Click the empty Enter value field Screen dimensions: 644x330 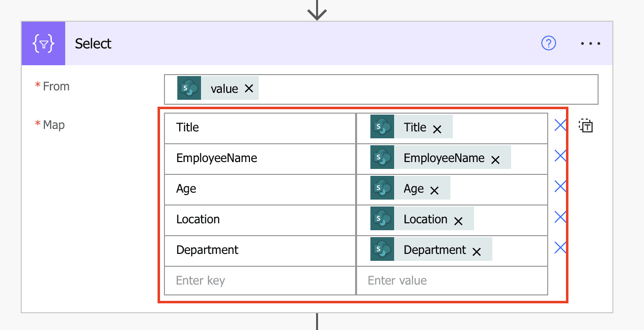pos(452,281)
